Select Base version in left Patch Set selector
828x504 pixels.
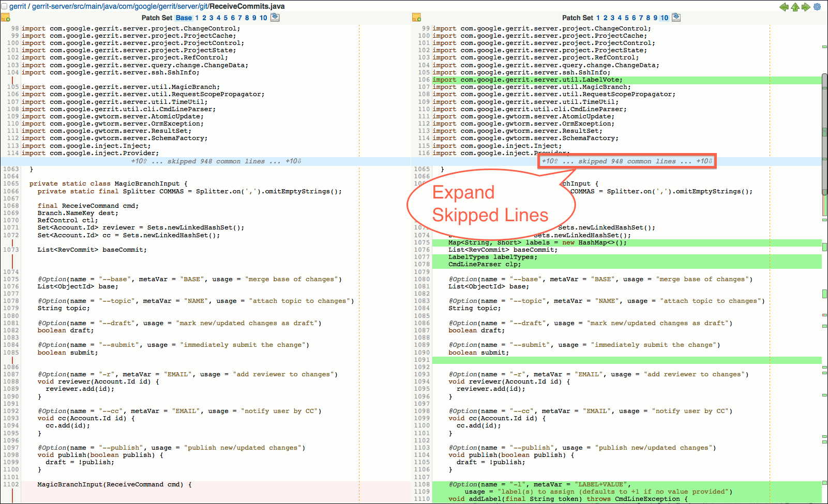click(184, 17)
